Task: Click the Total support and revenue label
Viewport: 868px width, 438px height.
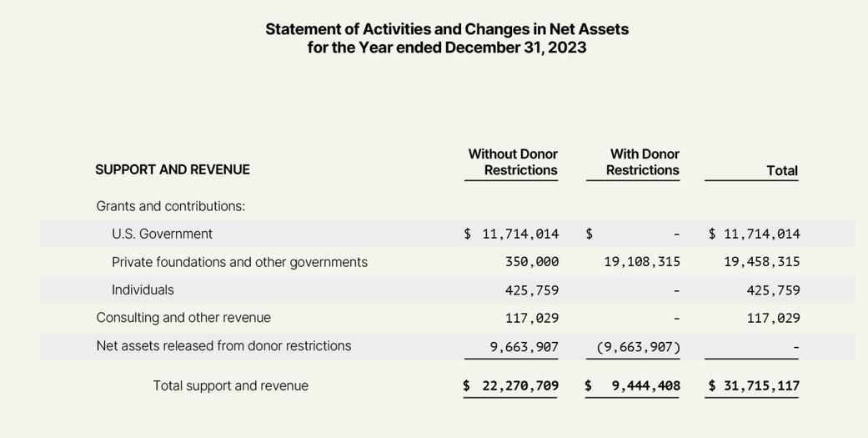Action: coord(230,386)
